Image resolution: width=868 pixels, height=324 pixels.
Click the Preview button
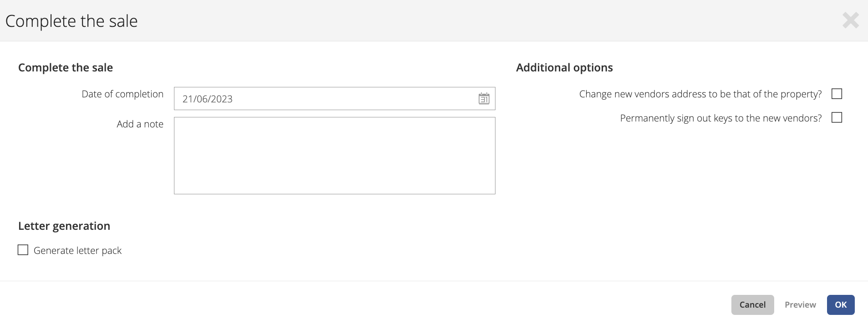pos(800,305)
